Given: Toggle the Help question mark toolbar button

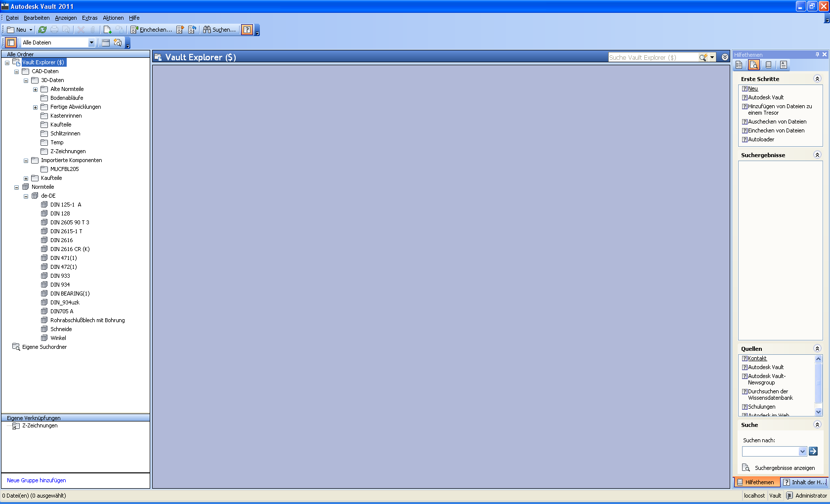Looking at the screenshot, I should click(247, 30).
